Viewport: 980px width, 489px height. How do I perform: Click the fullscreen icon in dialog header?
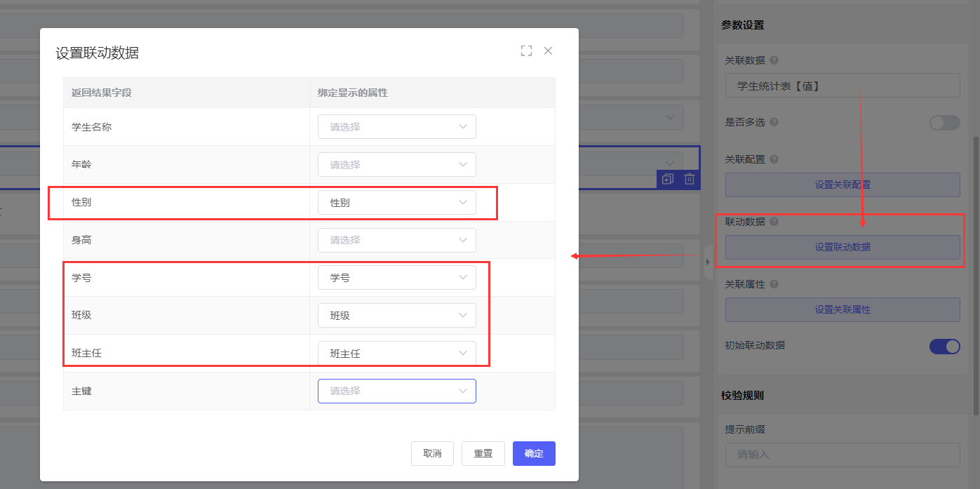point(526,51)
